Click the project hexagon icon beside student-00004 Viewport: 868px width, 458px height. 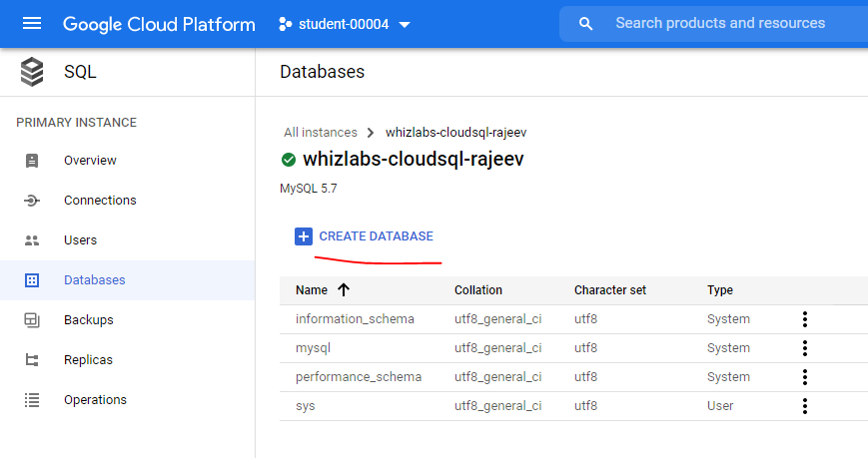pyautogui.click(x=285, y=24)
